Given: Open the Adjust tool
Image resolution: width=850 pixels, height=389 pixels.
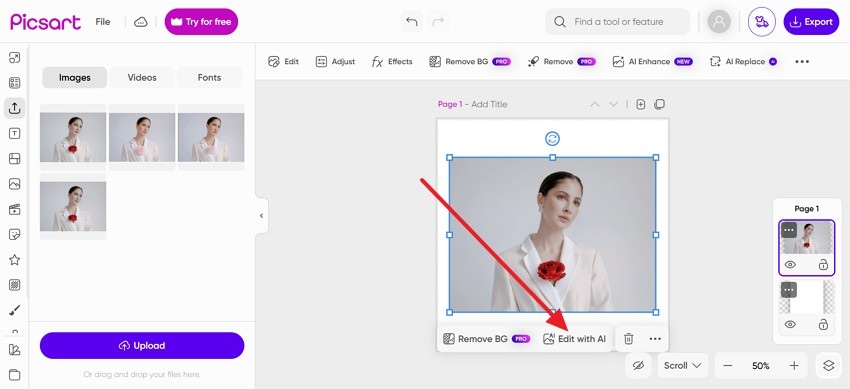Looking at the screenshot, I should [335, 62].
